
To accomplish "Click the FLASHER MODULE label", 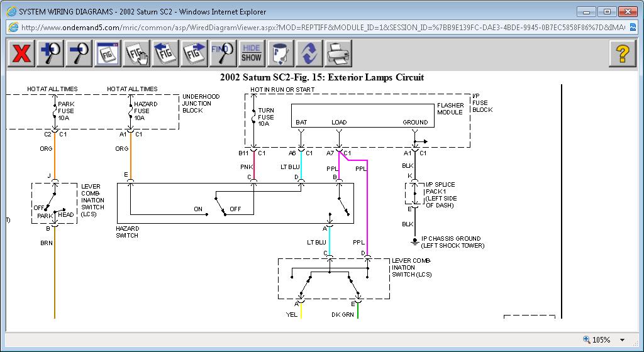I will pos(450,109).
